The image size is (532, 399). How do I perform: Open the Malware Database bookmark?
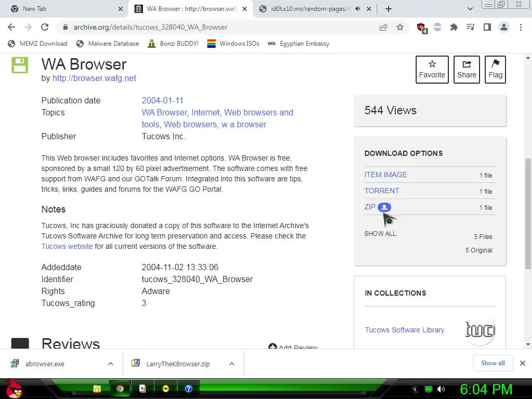[x=108, y=44]
